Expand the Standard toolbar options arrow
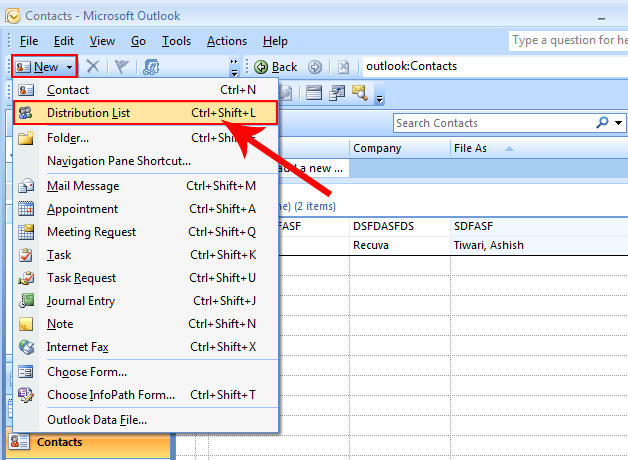The width and height of the screenshot is (628, 460). pos(234,67)
